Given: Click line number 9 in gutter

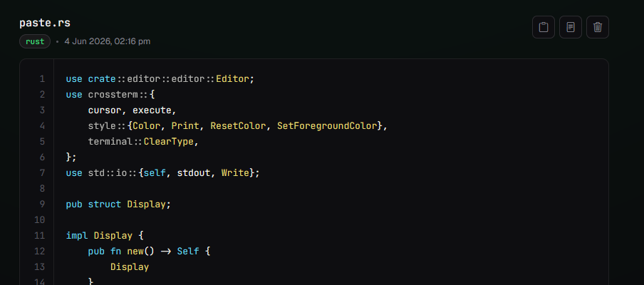Looking at the screenshot, I should click(42, 204).
